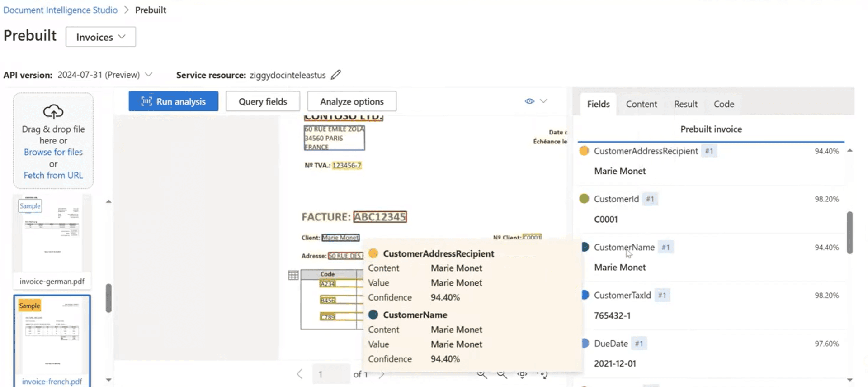This screenshot has height=387, width=868.
Task: Click the CustomerId olive color dot
Action: coord(584,199)
